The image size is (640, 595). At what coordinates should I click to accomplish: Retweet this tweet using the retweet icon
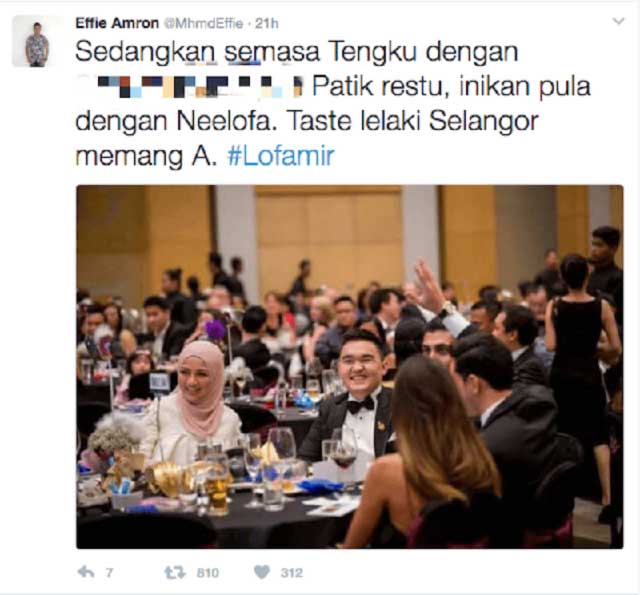pyautogui.click(x=175, y=573)
